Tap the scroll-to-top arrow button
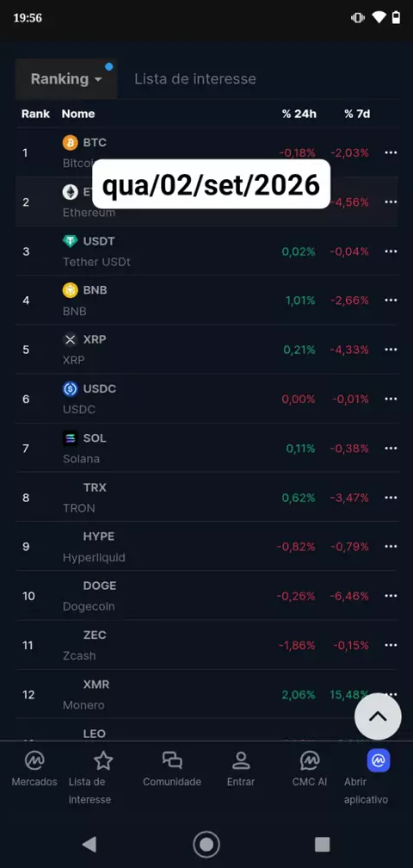This screenshot has height=868, width=413. [x=378, y=716]
